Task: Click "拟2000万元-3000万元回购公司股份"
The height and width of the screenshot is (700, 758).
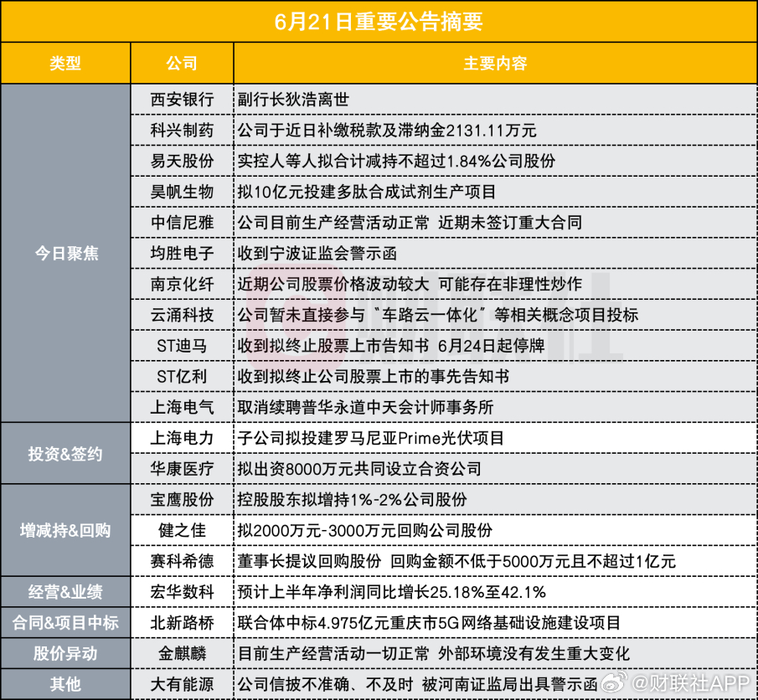Action: point(365,530)
